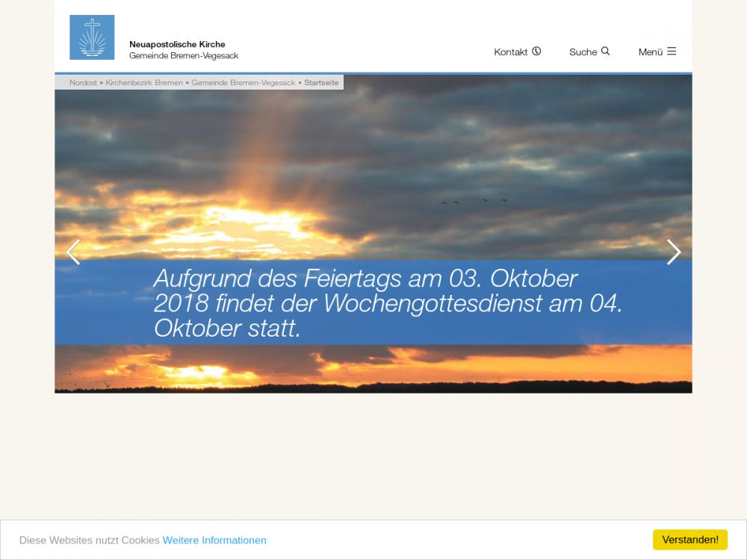The image size is (747, 560).
Task: Open Weitere Informationen cookie link
Action: click(214, 540)
